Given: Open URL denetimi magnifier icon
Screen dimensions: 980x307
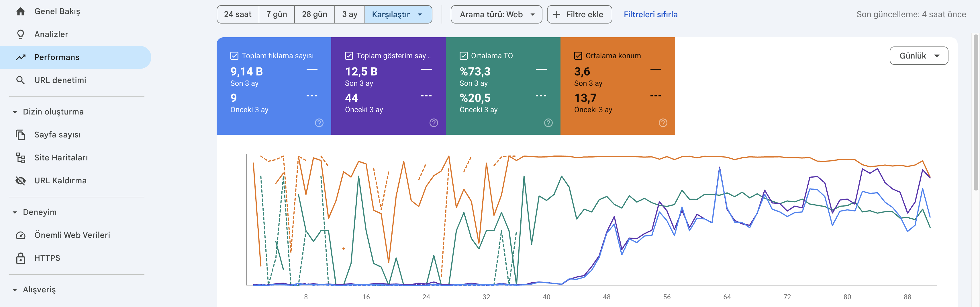Looking at the screenshot, I should (21, 80).
